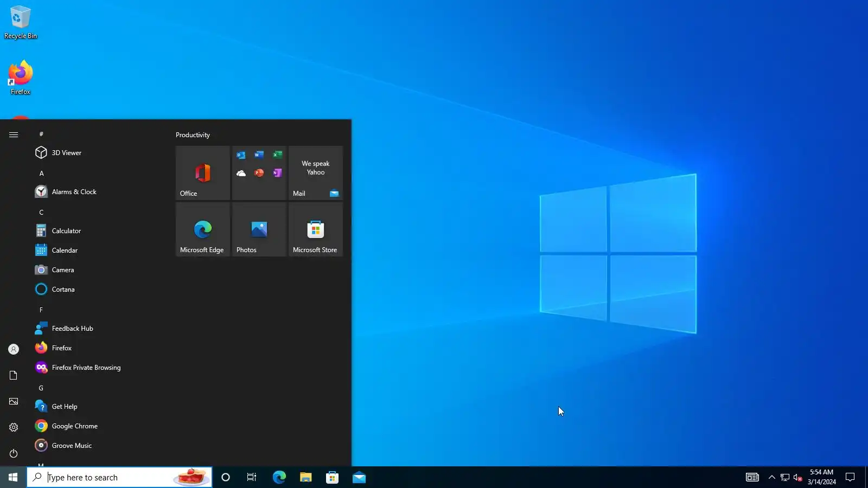Click the muted volume tray icon
Screen dimensions: 868x488
[797, 477]
